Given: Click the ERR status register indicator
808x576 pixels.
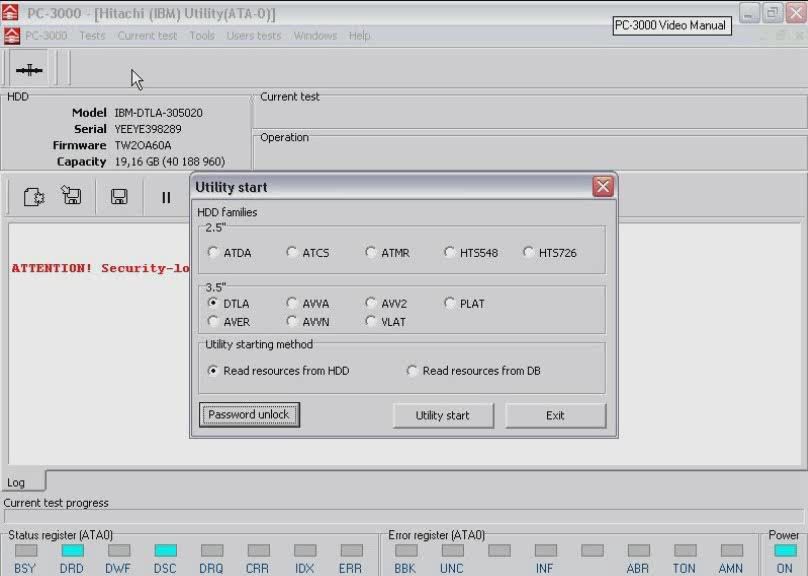Looking at the screenshot, I should tap(351, 551).
